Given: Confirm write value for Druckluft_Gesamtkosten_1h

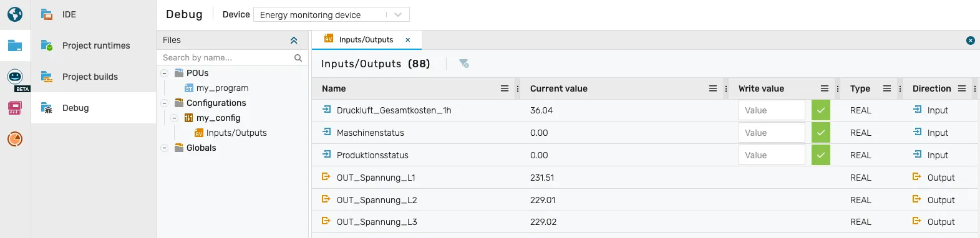Looking at the screenshot, I should pos(821,110).
